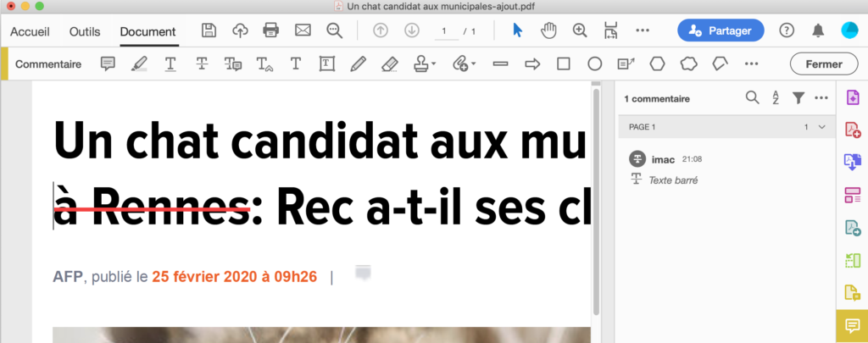
Task: Open export PDF tool in sidebar
Action: click(853, 227)
